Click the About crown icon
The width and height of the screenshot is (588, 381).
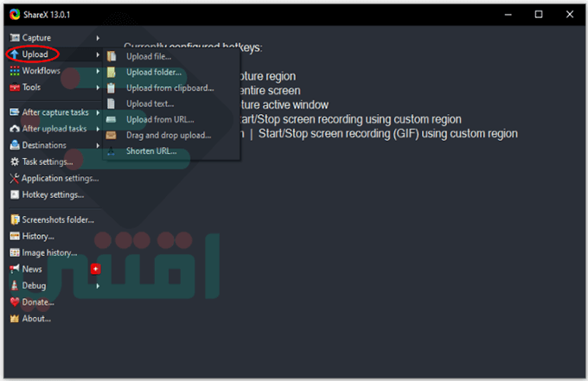click(x=15, y=319)
